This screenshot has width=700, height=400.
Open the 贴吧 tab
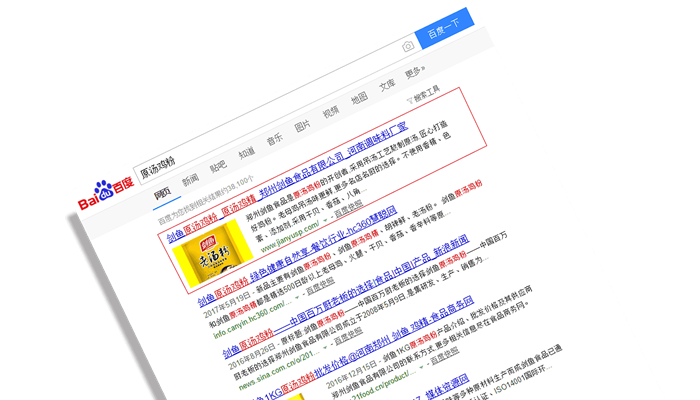(x=218, y=167)
